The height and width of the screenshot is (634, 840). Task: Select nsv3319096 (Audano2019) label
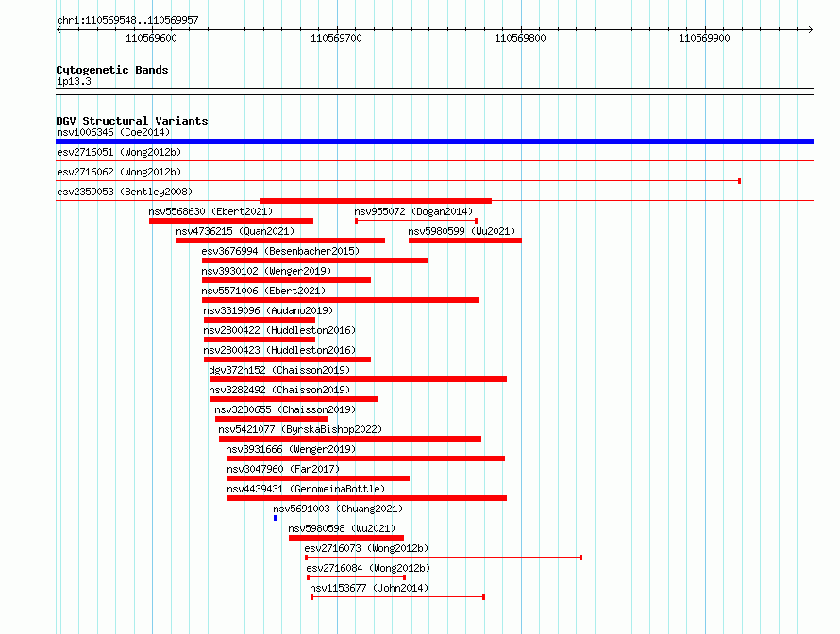click(268, 310)
